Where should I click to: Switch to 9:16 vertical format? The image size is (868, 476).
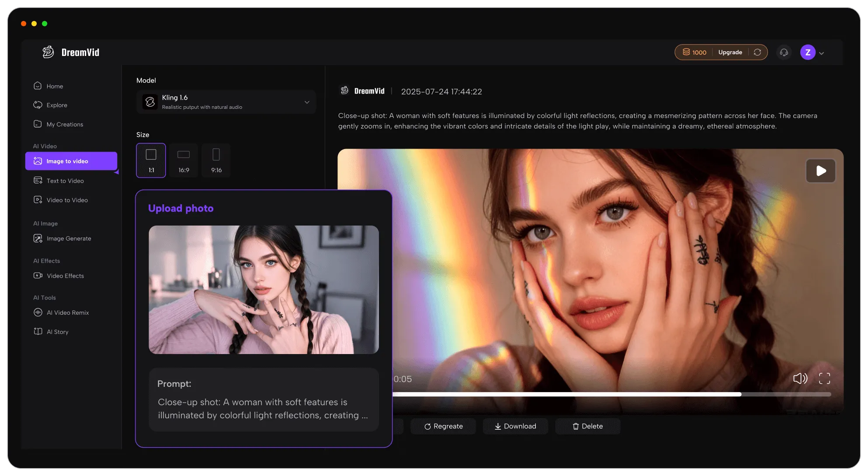(216, 160)
